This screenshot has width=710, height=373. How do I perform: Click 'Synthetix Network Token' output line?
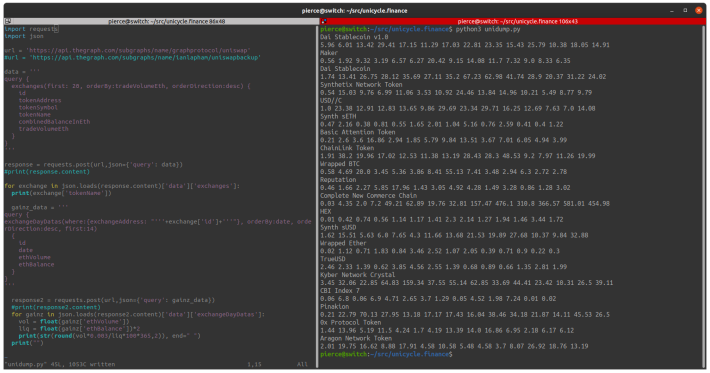361,85
